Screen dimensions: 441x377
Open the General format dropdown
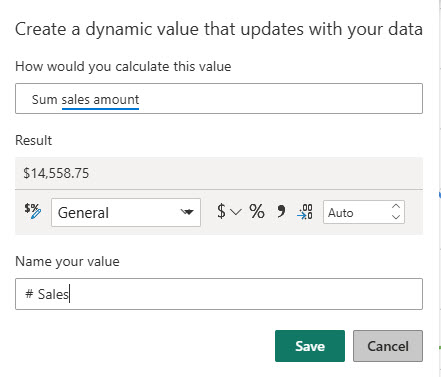click(126, 212)
